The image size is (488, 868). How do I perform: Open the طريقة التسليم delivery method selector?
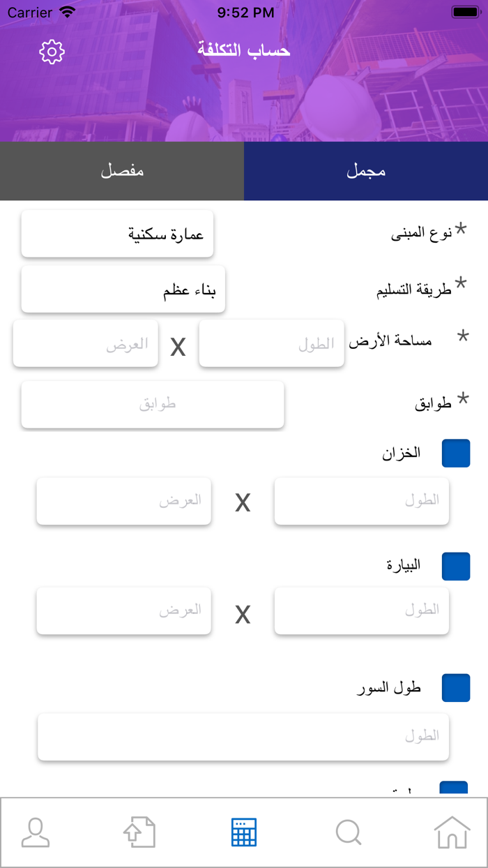(122, 289)
